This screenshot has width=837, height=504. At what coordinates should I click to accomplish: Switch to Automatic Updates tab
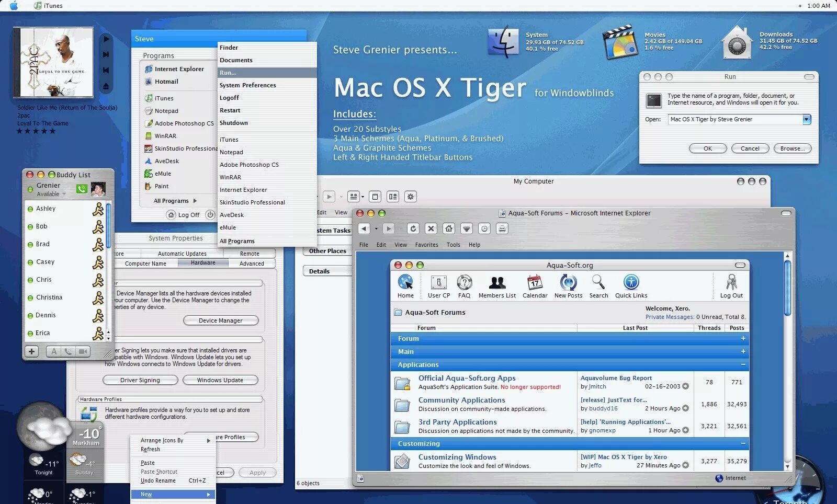click(182, 254)
